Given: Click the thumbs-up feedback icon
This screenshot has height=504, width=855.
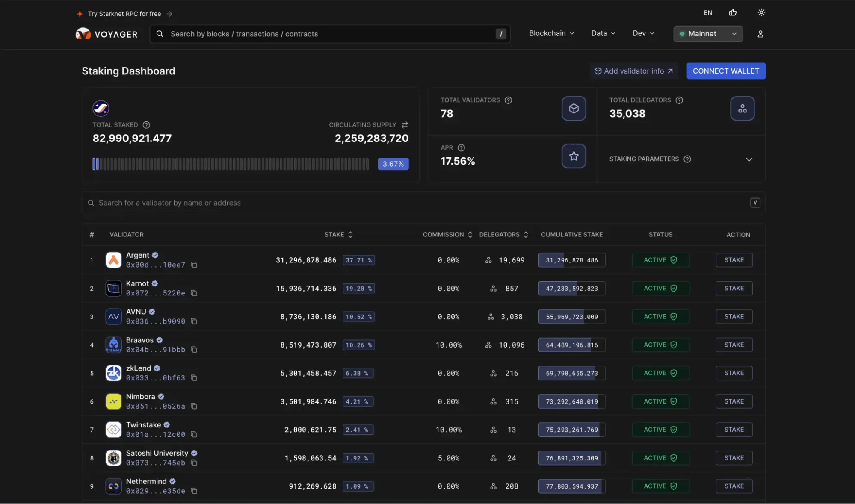Looking at the screenshot, I should (x=733, y=12).
